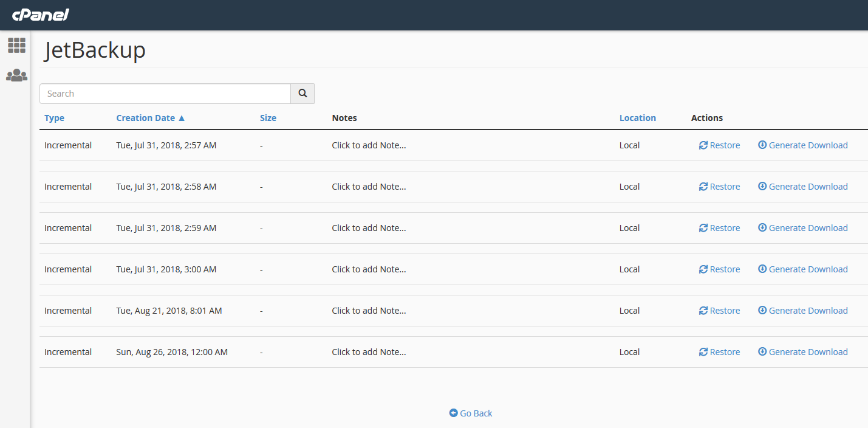Viewport: 868px width, 428px height.
Task: Click Generate Download text for 3:00 AM backup
Action: 808,269
